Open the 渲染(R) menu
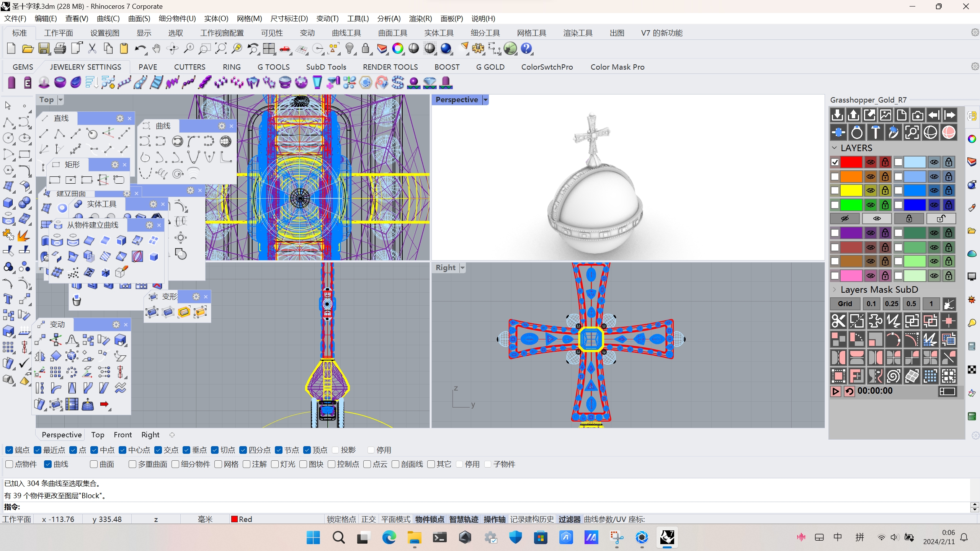 pos(420,18)
